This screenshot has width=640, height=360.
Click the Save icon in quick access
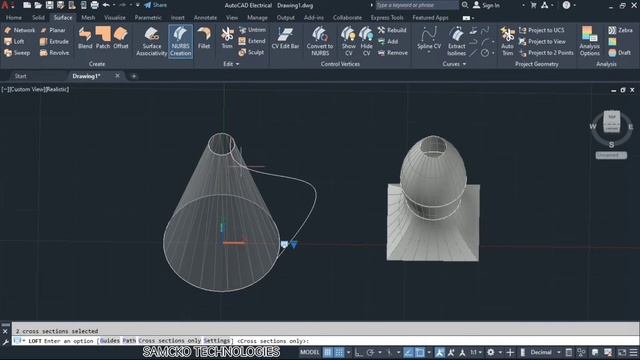tap(49, 5)
